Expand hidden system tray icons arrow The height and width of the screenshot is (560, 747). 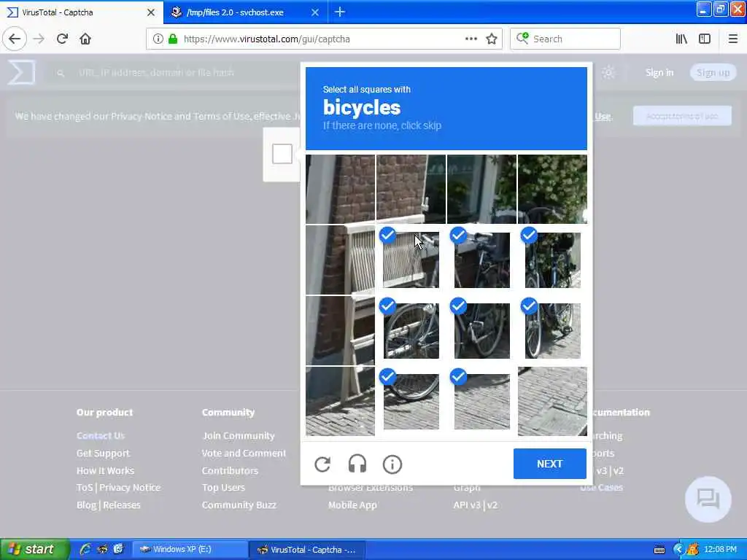679,550
